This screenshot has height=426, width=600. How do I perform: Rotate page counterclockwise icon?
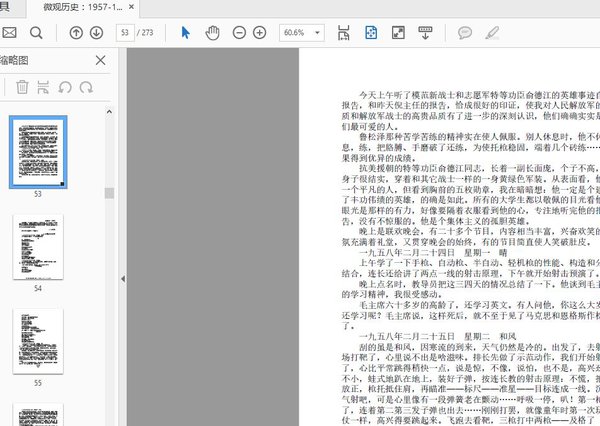pyautogui.click(x=65, y=87)
